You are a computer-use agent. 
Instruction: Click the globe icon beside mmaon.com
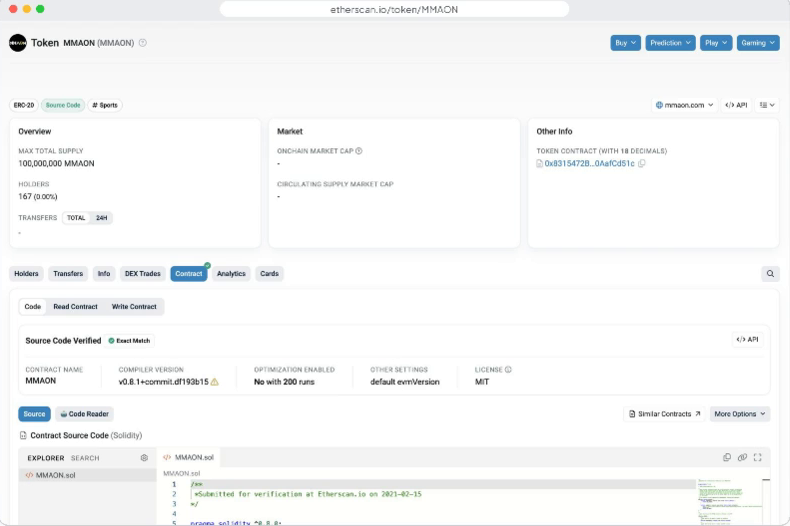click(x=659, y=105)
